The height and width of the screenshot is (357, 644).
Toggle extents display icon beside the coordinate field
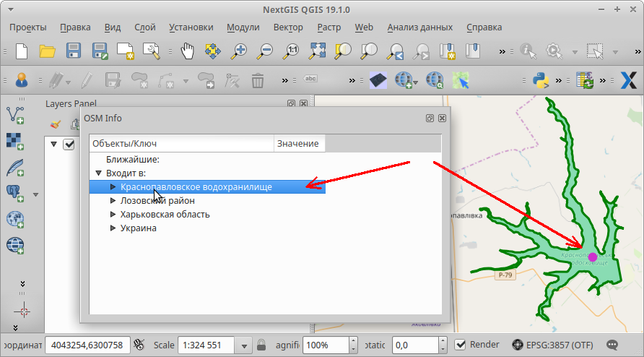click(139, 345)
